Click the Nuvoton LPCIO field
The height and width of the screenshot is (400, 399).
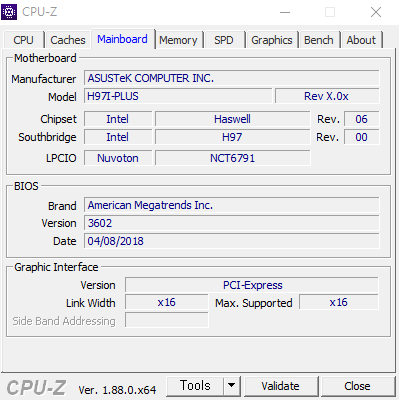tap(118, 158)
